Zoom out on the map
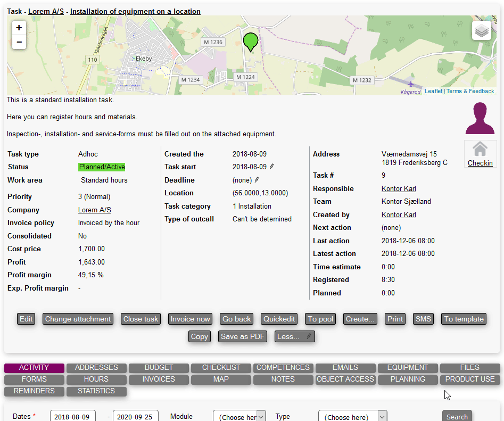This screenshot has height=421, width=504. click(19, 42)
